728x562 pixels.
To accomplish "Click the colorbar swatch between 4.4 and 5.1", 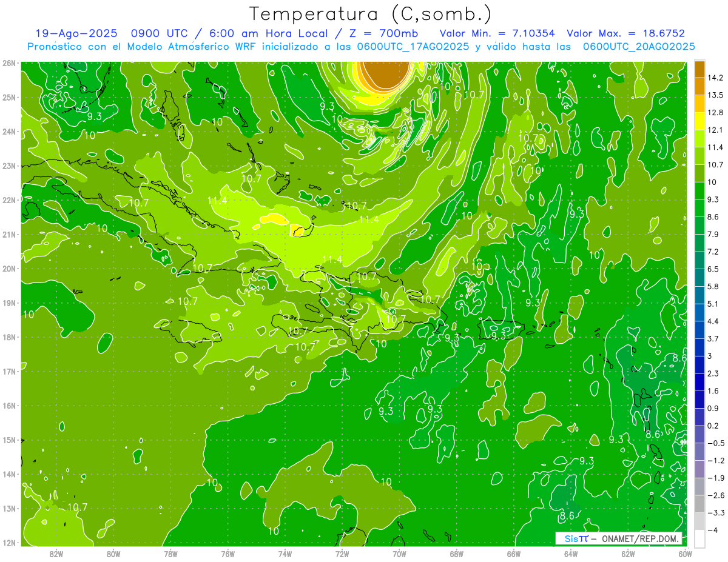I will point(700,312).
